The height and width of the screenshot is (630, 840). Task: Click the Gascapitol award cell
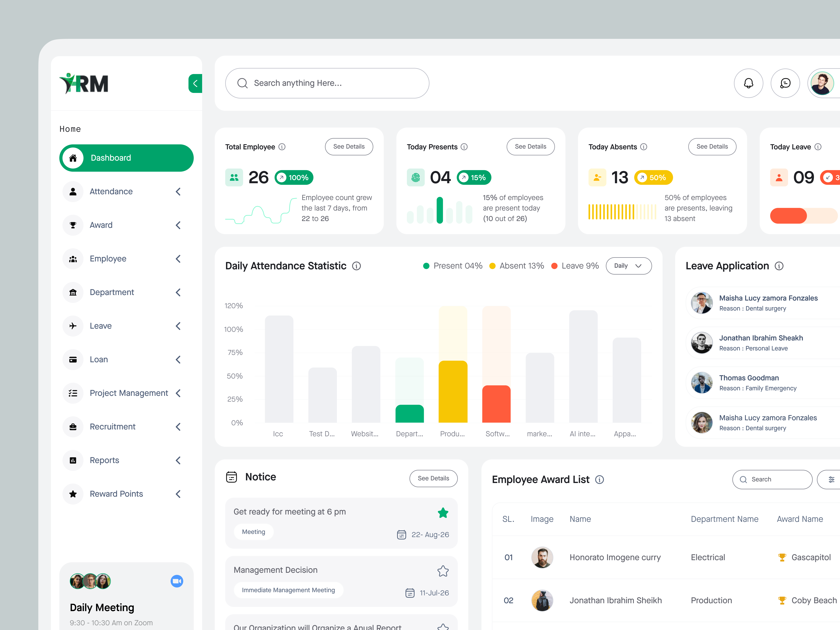click(805, 558)
